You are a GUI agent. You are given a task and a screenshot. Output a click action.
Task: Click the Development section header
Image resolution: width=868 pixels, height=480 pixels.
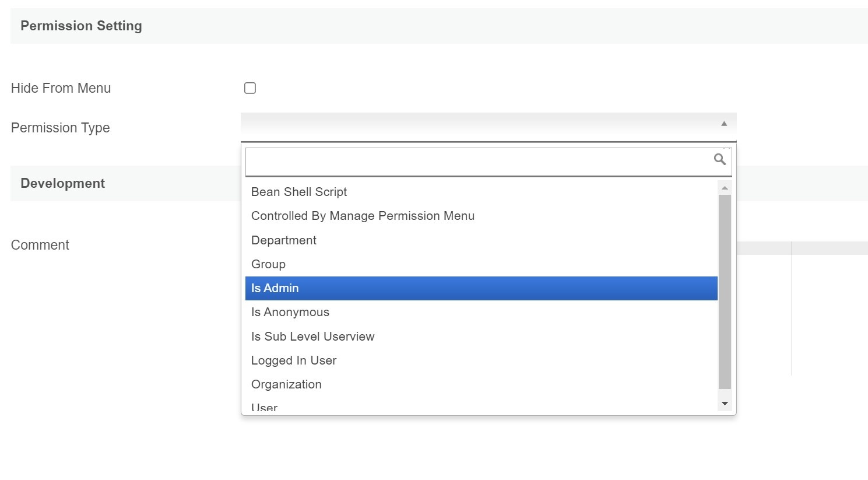tap(62, 183)
